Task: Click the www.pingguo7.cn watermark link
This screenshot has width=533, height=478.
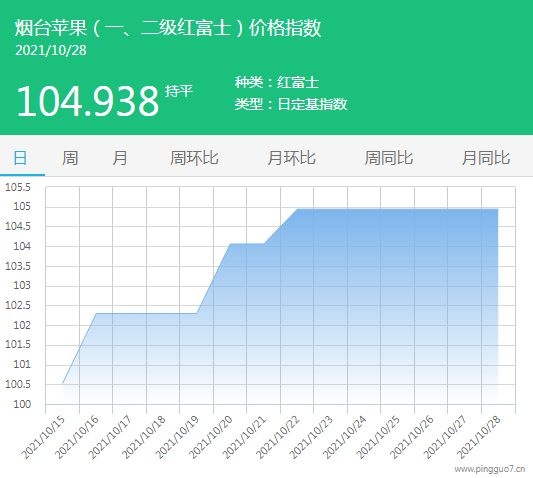Action: [x=490, y=470]
